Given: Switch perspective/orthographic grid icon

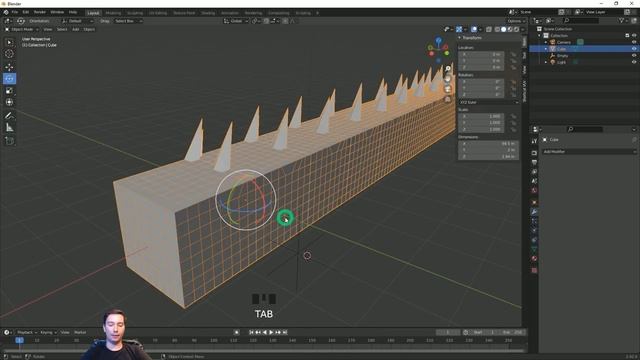Looking at the screenshot, I should 448,99.
